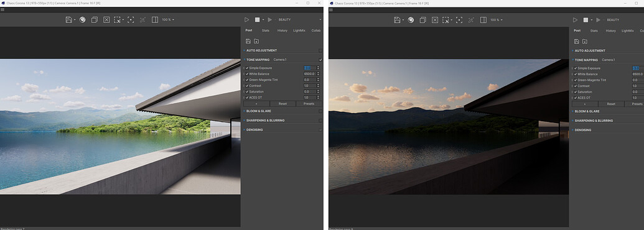Click White Balance 6500.0 field in left window
644x230 pixels.
pos(309,74)
